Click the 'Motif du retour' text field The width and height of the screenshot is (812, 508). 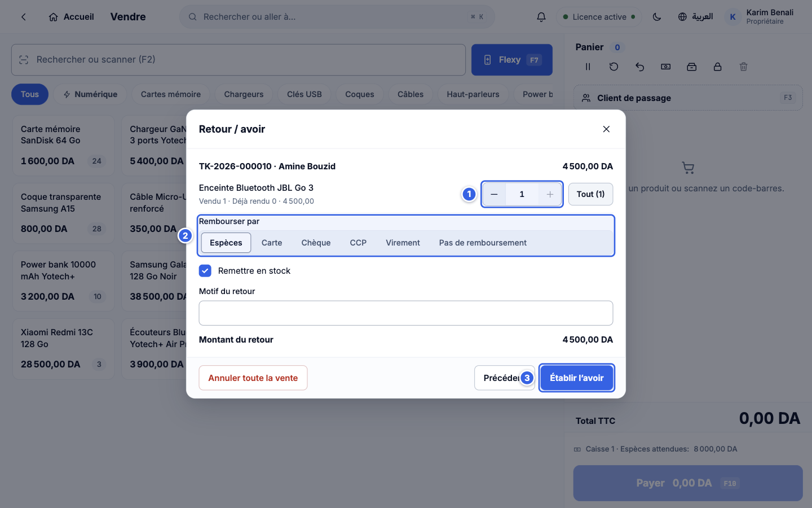(406, 313)
